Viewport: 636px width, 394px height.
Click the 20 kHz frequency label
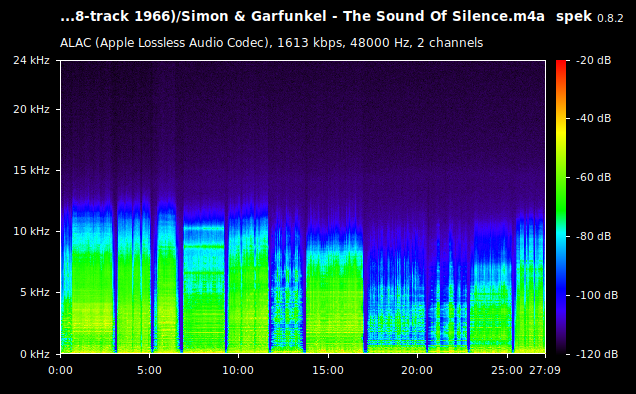click(31, 110)
